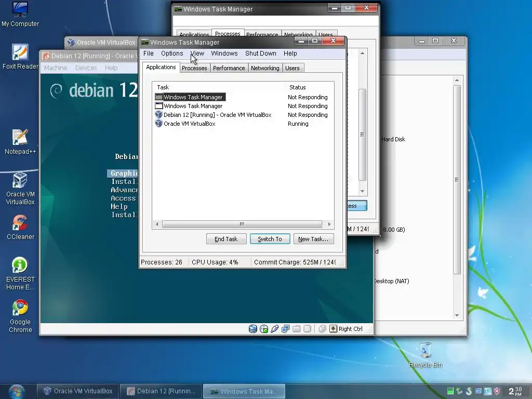532x399 pixels.
Task: Click the network adapters icon in VirtualBox status bar
Action: pyautogui.click(x=285, y=329)
